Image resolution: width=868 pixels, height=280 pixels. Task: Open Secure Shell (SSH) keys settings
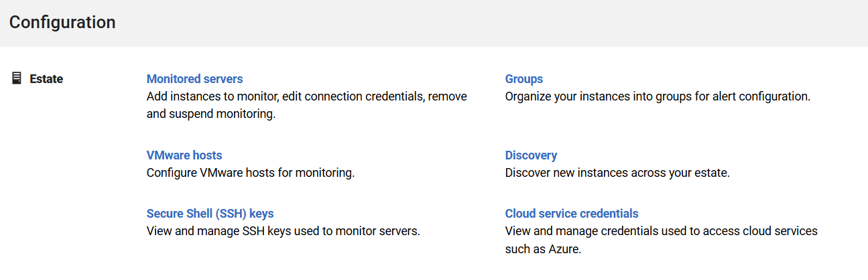(x=210, y=214)
